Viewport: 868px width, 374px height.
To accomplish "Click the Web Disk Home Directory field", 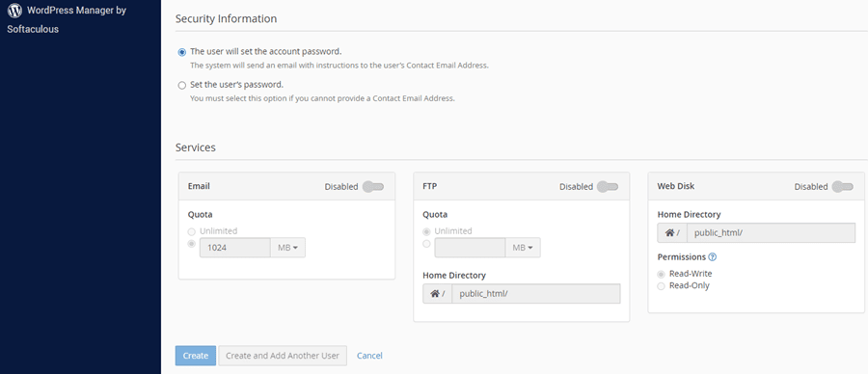I will pos(772,233).
